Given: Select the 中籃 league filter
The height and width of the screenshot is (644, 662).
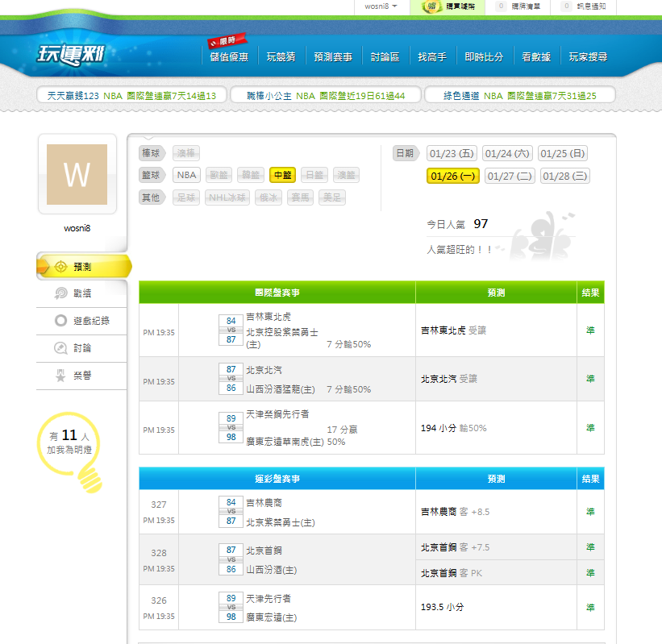Looking at the screenshot, I should [282, 175].
